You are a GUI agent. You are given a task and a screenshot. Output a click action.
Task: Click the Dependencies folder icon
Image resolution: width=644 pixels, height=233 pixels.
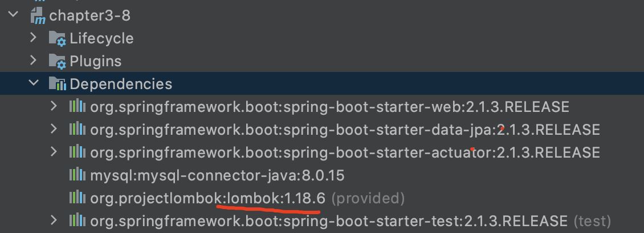58,85
